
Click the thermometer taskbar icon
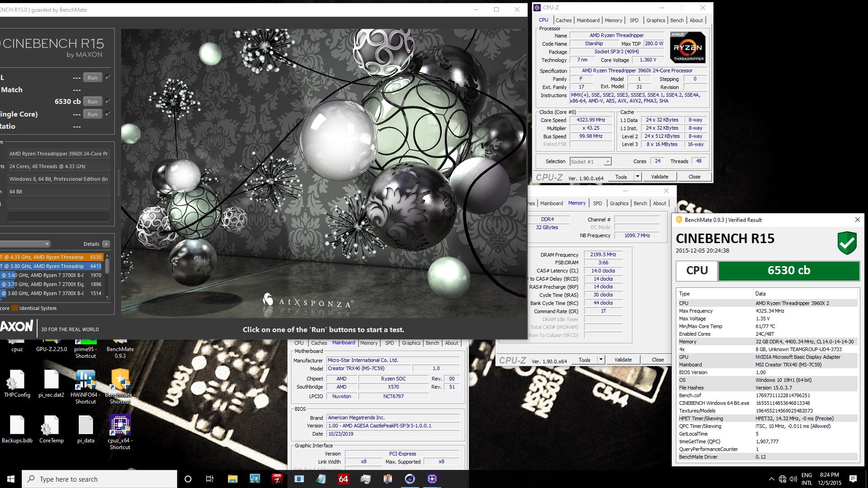[388, 479]
